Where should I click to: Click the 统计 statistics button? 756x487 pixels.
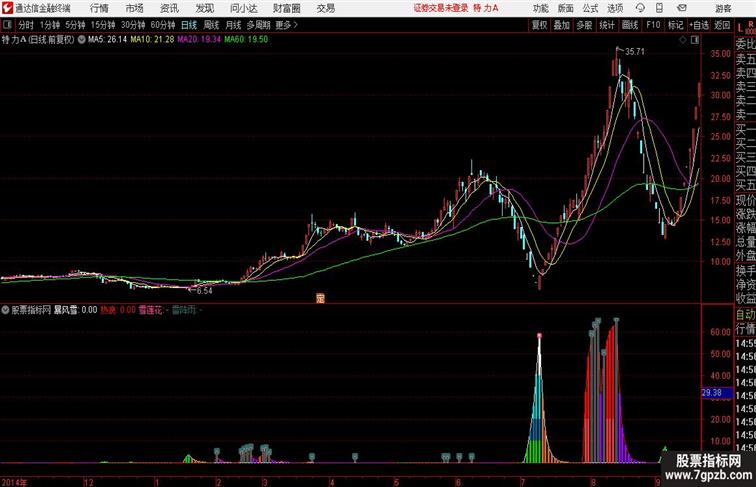point(607,25)
